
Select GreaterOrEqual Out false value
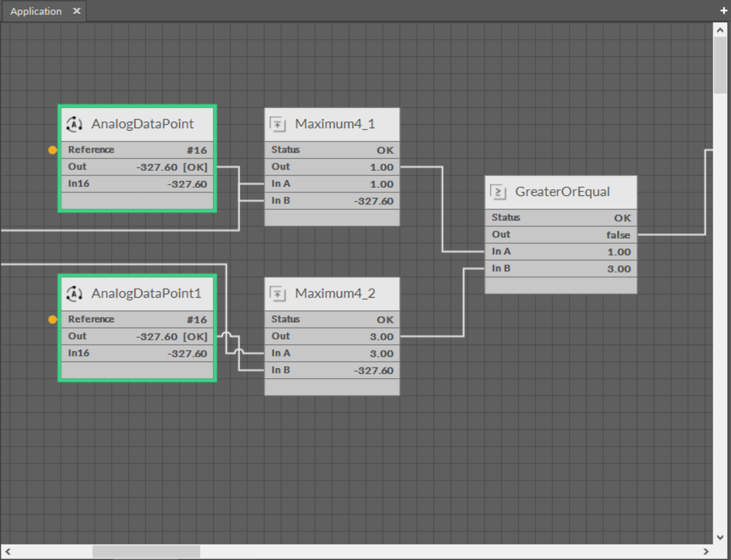(618, 235)
